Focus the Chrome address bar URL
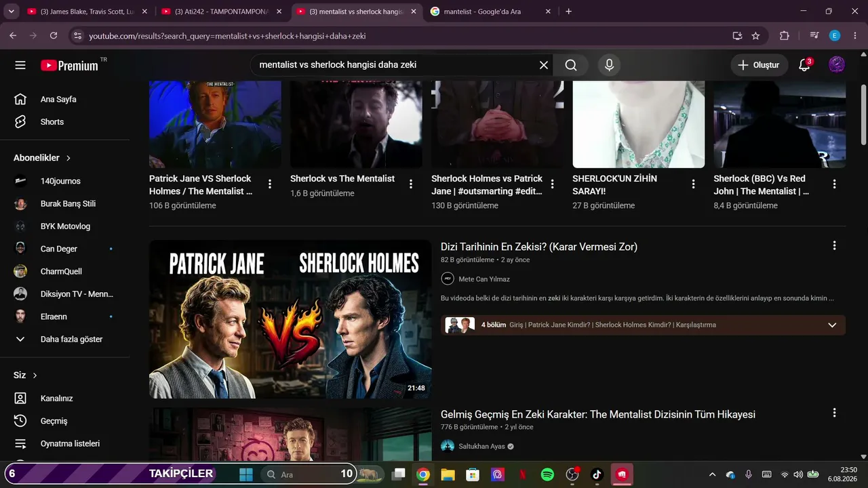This screenshot has height=488, width=868. coord(407,35)
